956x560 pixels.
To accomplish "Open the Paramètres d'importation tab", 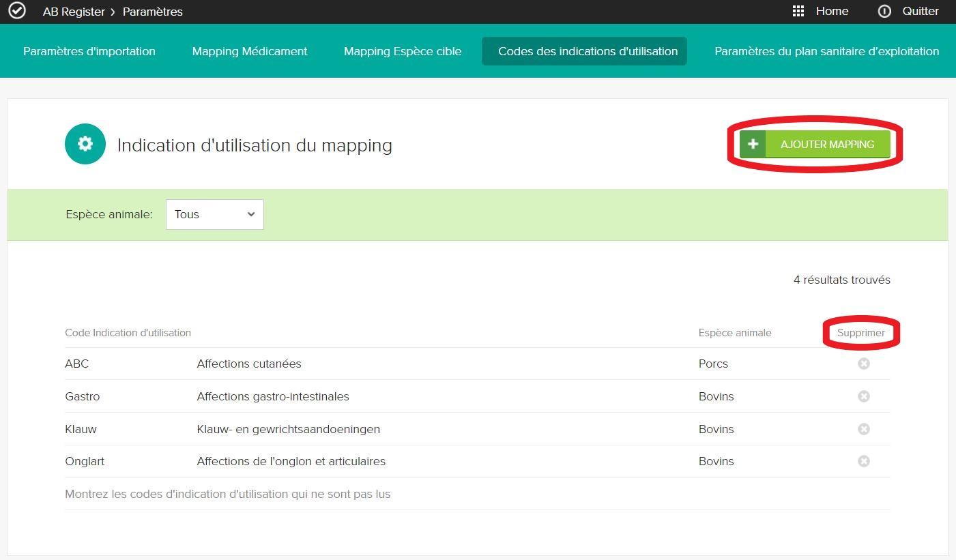I will click(89, 51).
